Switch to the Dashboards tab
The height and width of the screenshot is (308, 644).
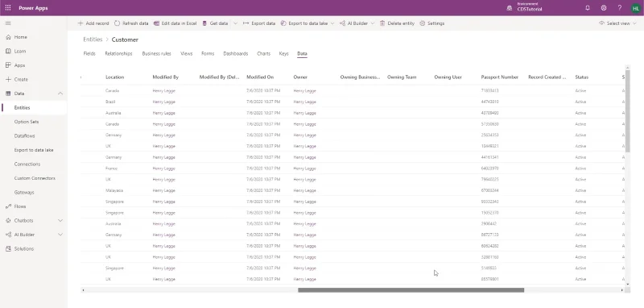click(x=236, y=53)
